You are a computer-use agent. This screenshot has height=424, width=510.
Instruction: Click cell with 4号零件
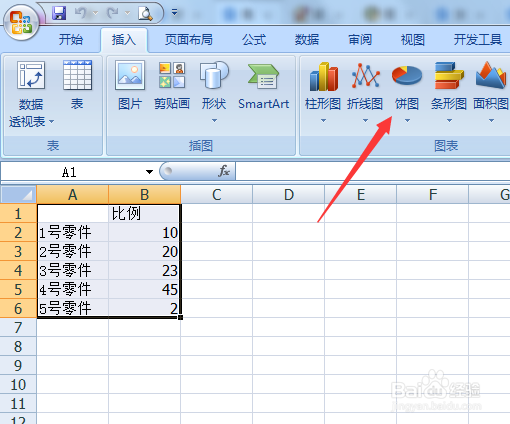pyautogui.click(x=73, y=289)
